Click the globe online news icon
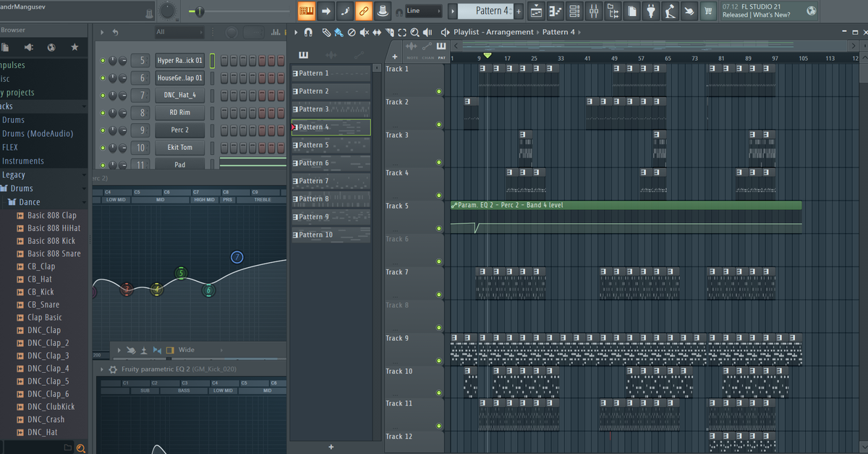This screenshot has height=454, width=868. pyautogui.click(x=812, y=11)
